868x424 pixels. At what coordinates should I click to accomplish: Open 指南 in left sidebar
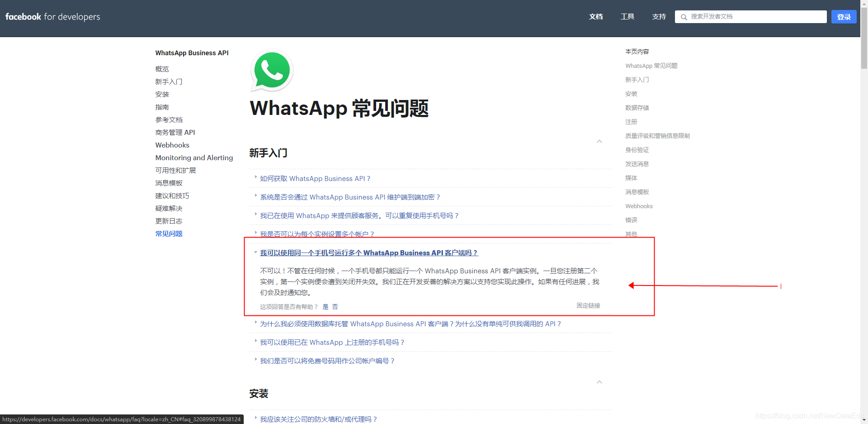click(162, 107)
